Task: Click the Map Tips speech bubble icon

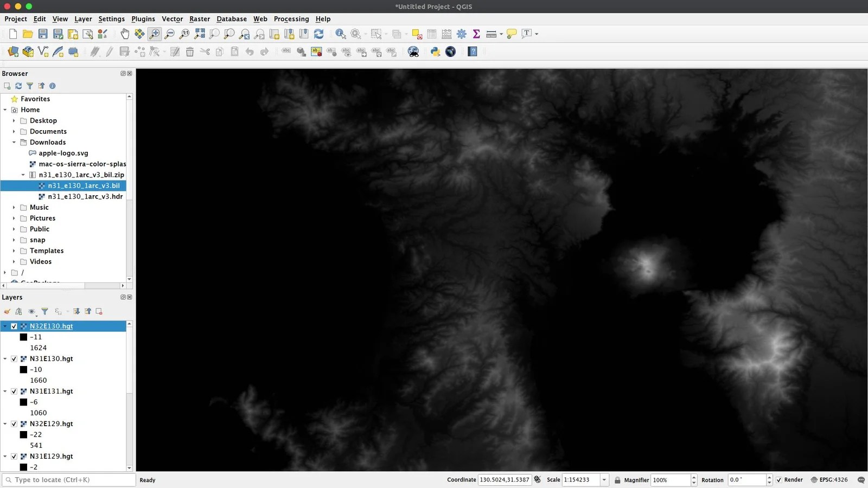Action: point(512,34)
